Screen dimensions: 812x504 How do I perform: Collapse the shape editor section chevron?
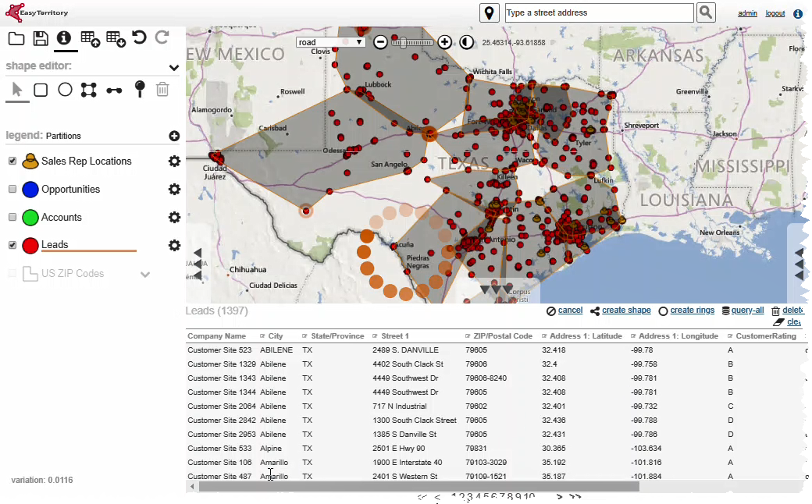pyautogui.click(x=174, y=67)
